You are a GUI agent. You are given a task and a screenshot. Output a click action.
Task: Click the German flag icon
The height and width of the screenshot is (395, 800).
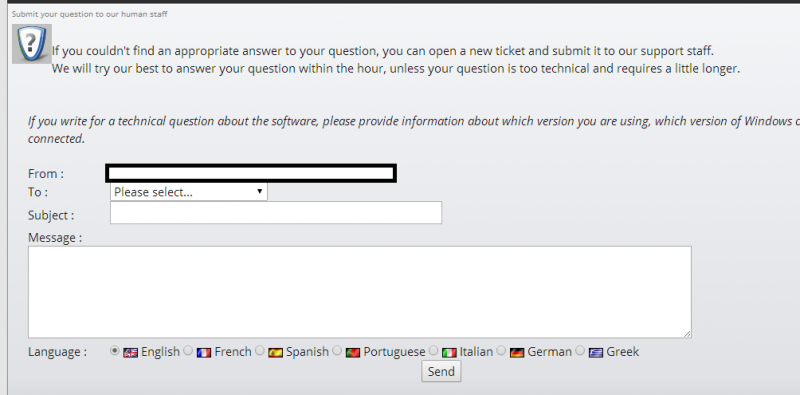pyautogui.click(x=517, y=353)
